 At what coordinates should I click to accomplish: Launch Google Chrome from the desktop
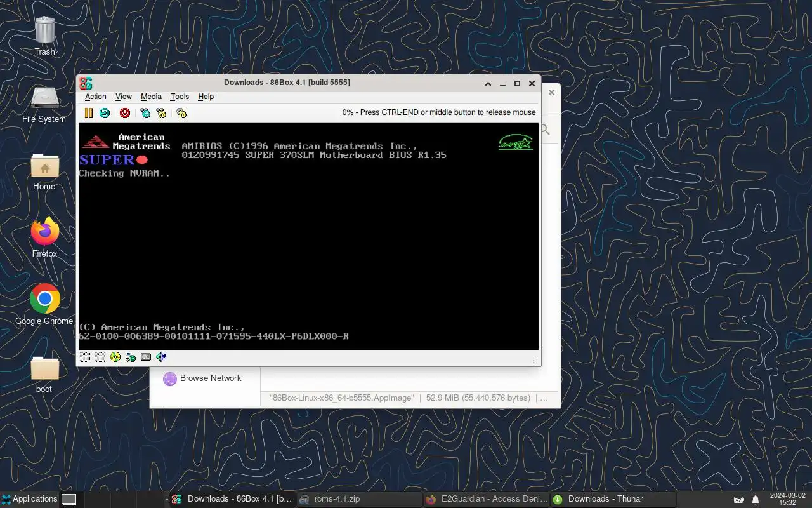[x=44, y=305]
